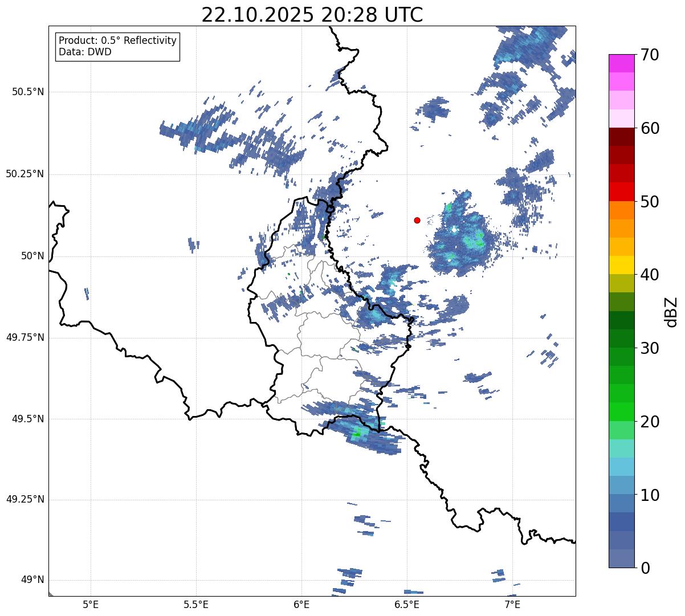Viewport: 685px width, 616px height.
Task: Click the 5°E longitude label
Action: click(91, 605)
